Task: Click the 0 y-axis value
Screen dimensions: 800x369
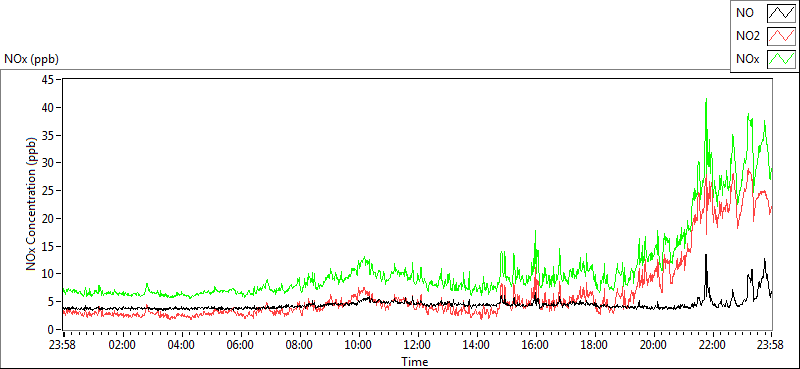Action: (52, 329)
